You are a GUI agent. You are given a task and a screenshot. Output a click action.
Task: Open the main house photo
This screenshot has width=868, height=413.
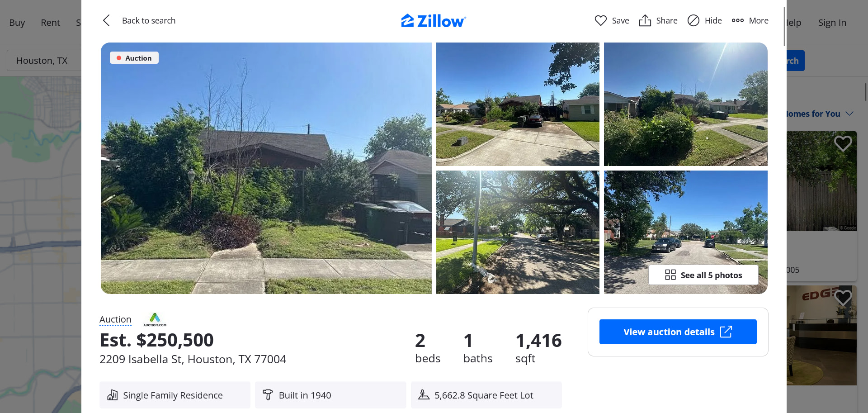click(266, 168)
